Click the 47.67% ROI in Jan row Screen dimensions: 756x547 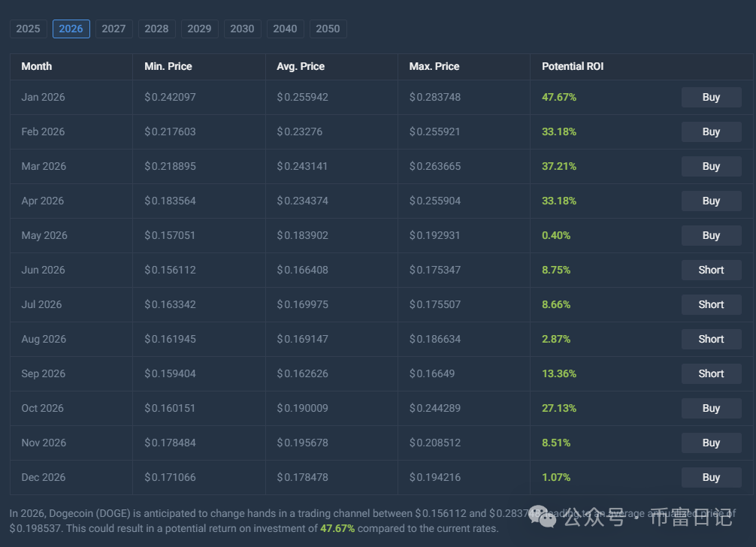click(x=559, y=98)
